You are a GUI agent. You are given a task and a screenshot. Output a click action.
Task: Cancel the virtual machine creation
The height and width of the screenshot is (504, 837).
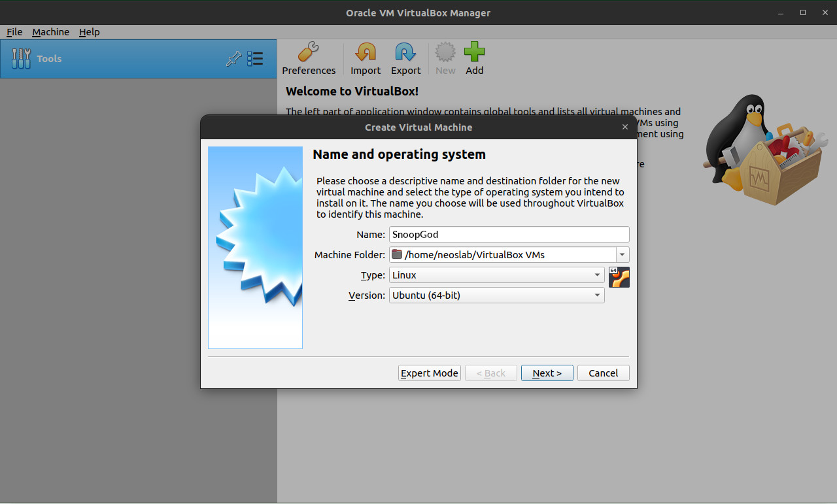604,373
